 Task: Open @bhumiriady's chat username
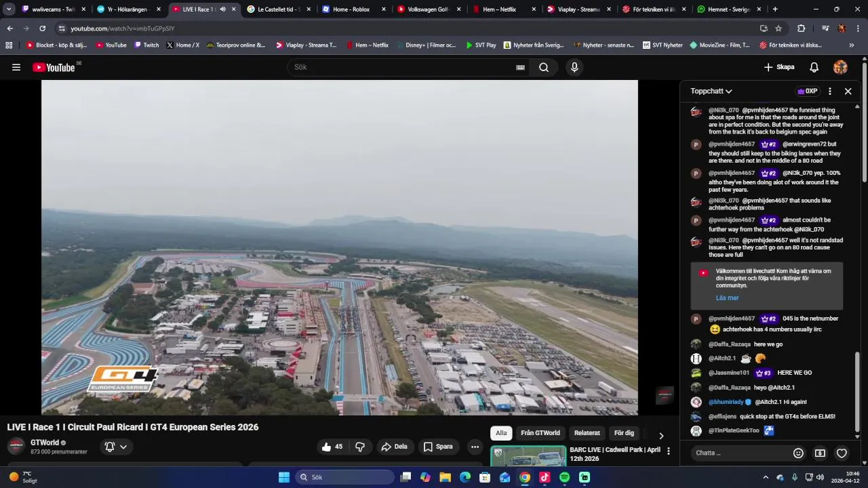pyautogui.click(x=726, y=402)
